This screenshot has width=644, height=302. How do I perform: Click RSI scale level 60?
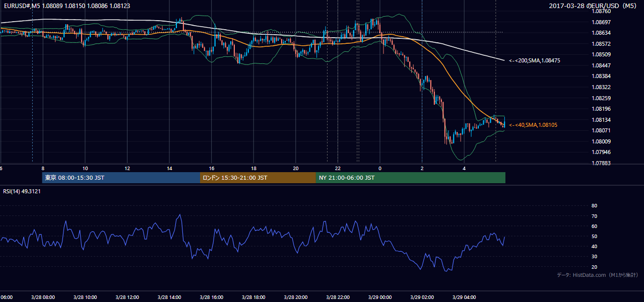click(594, 226)
